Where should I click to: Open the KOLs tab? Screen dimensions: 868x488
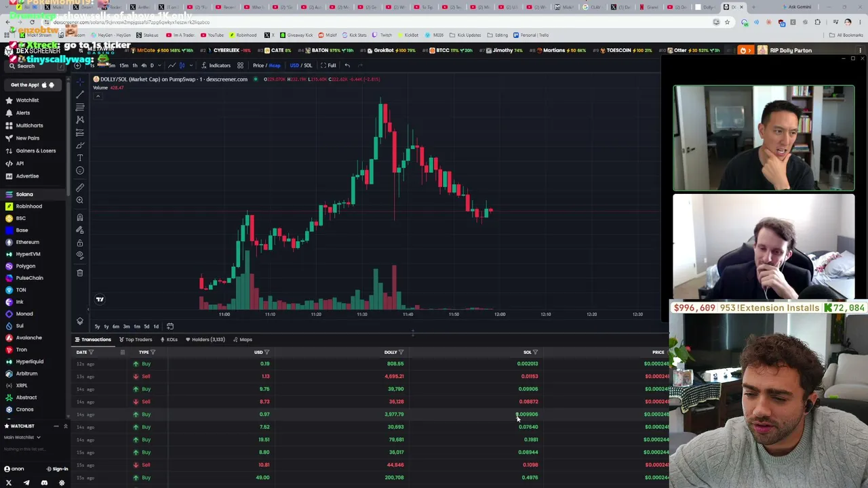coord(169,340)
